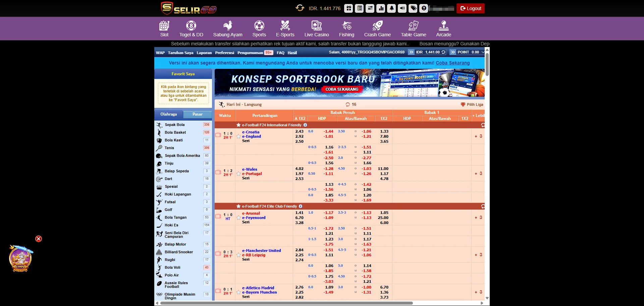Open the notifications bell icon
644x306 pixels.
click(391, 8)
